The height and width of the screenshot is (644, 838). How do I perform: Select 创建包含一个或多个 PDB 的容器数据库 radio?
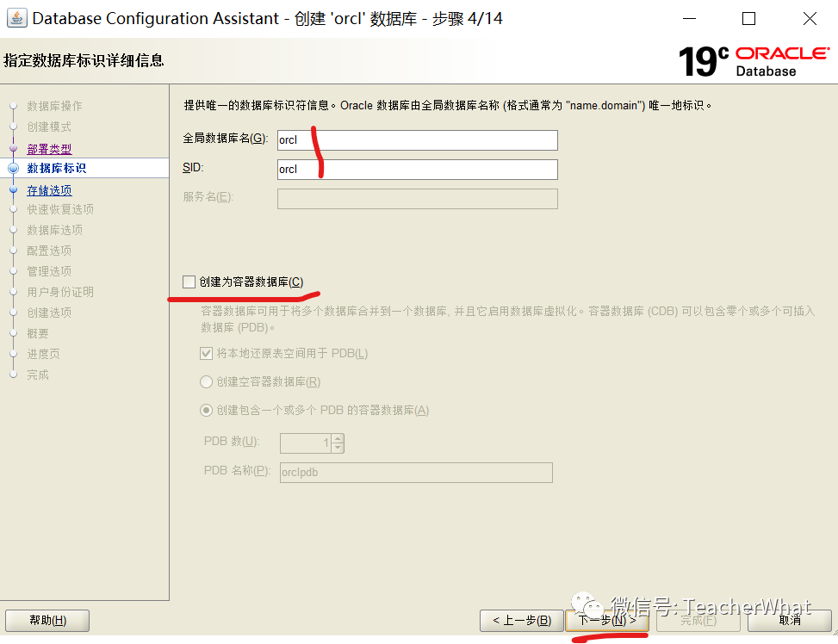click(206, 410)
